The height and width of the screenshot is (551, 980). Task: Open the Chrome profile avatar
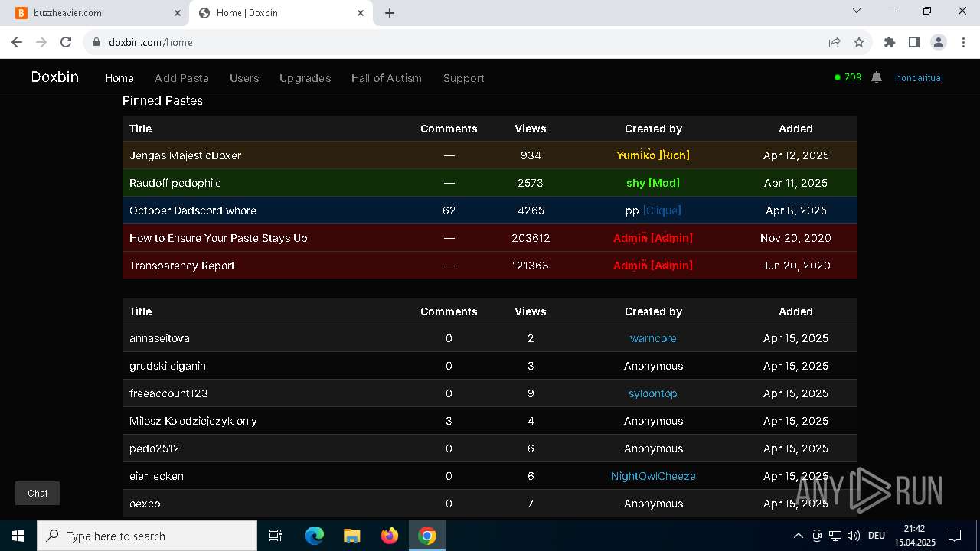pos(939,42)
